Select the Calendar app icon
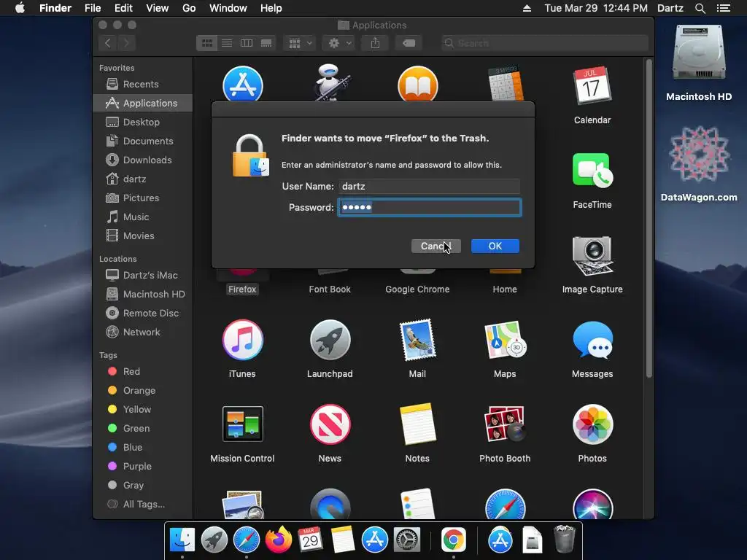The image size is (747, 560). (592, 86)
